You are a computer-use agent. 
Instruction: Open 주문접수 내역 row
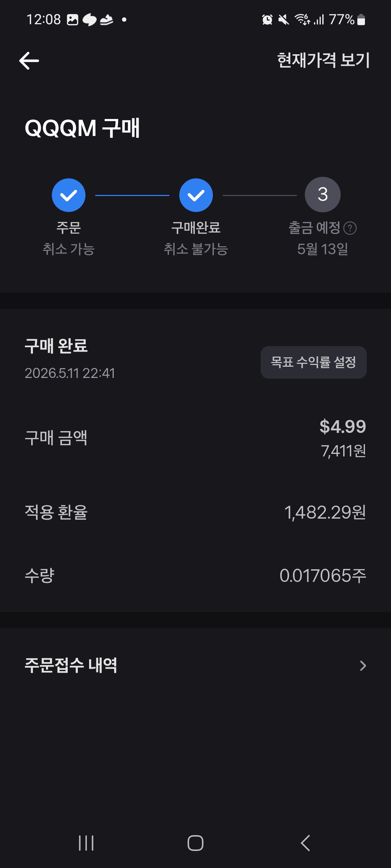(195, 665)
